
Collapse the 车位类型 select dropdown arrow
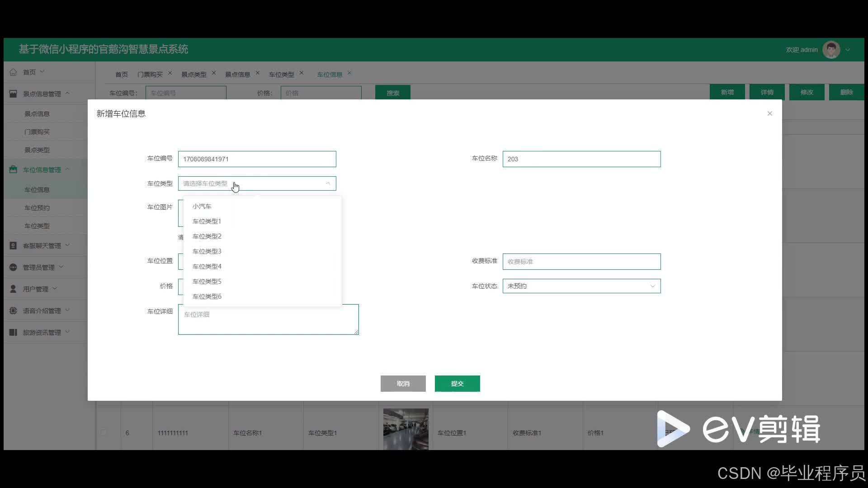328,183
